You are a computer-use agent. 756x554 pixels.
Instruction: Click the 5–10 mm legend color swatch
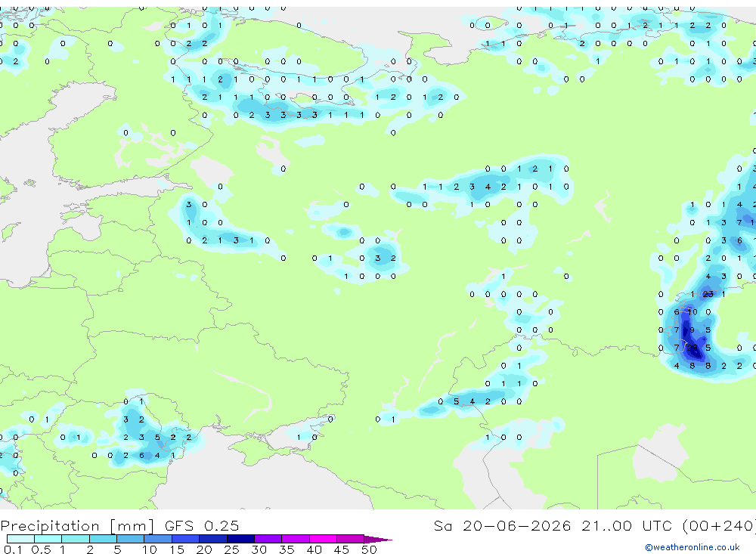point(130,539)
